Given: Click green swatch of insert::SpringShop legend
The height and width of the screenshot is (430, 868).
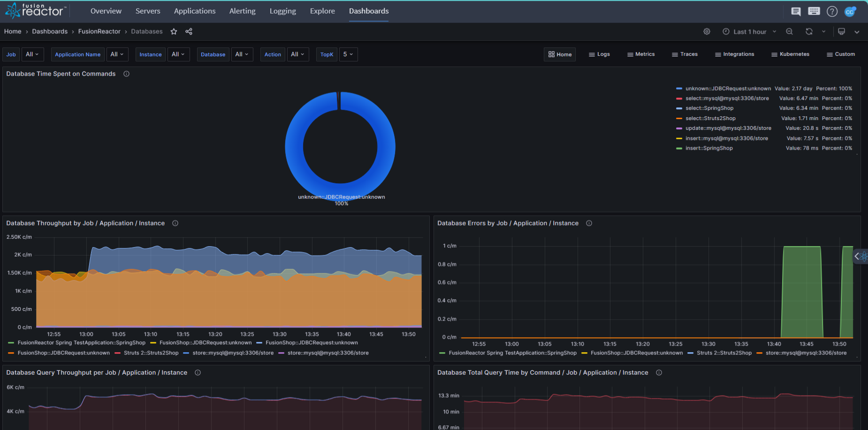Looking at the screenshot, I should pyautogui.click(x=679, y=148).
